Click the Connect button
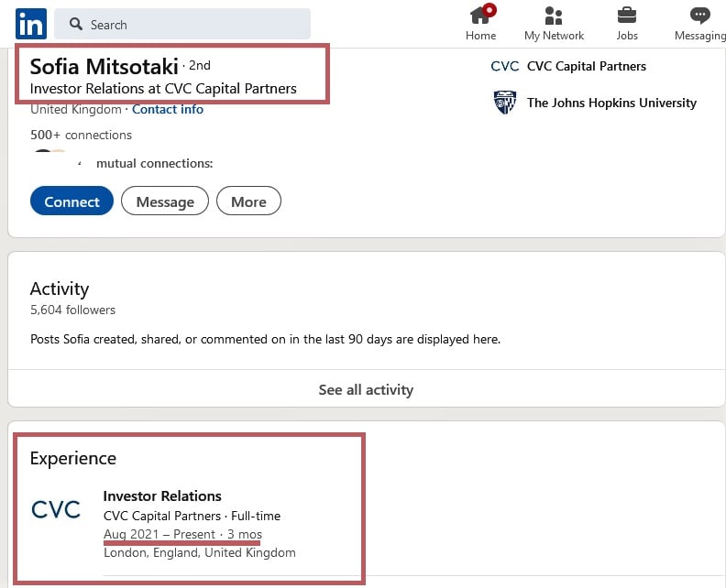The width and height of the screenshot is (726, 588). point(71,201)
